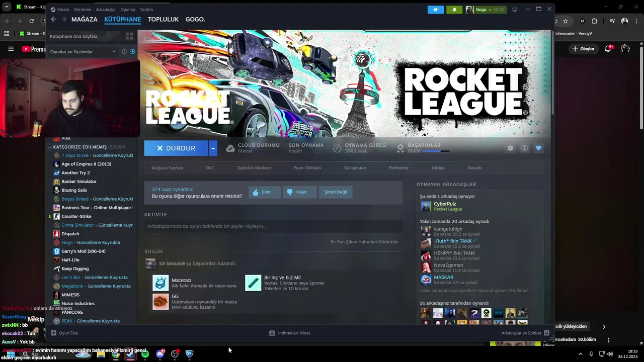This screenshot has height=362, width=644.
Task: Open Tartışmalar link
Action: tap(355, 168)
